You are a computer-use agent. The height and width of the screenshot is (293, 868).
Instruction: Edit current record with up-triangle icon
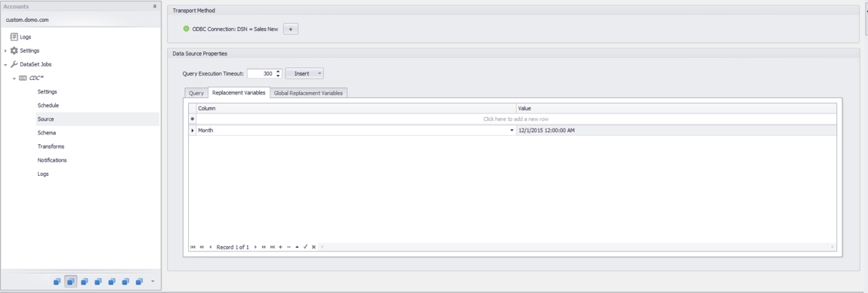[x=297, y=247]
